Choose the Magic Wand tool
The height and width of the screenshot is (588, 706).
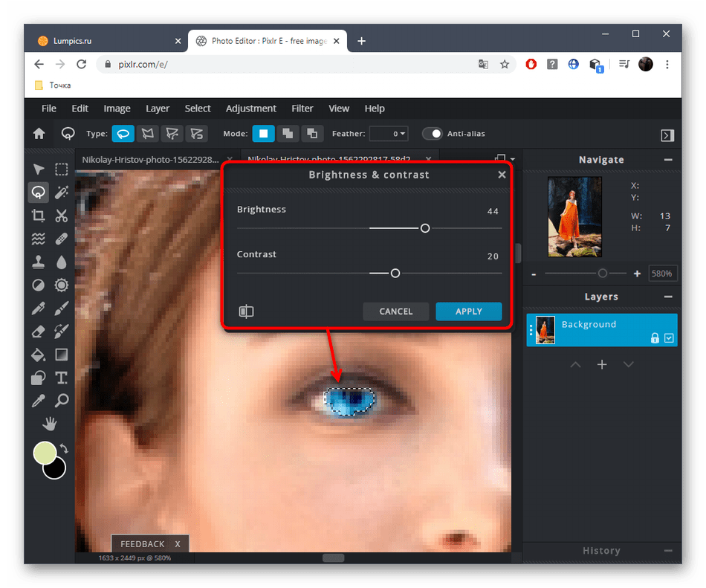[62, 193]
